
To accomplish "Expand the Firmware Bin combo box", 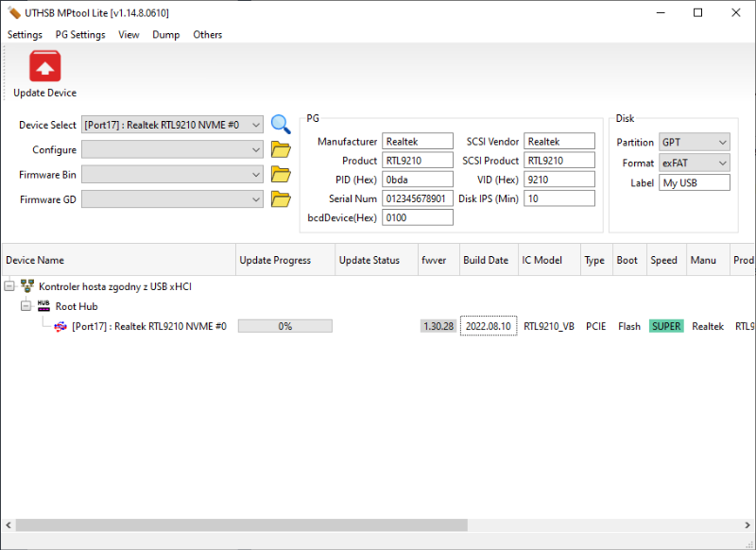I will [x=256, y=174].
